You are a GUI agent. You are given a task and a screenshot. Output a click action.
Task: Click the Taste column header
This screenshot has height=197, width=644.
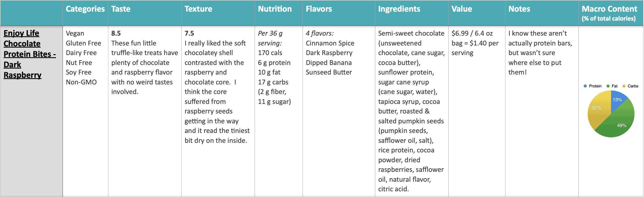[x=121, y=9]
